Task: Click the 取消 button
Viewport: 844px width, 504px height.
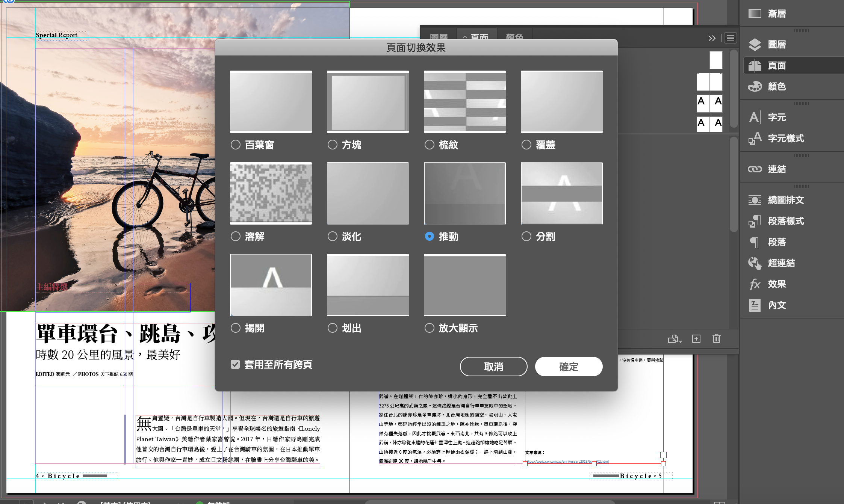Action: [x=493, y=367]
